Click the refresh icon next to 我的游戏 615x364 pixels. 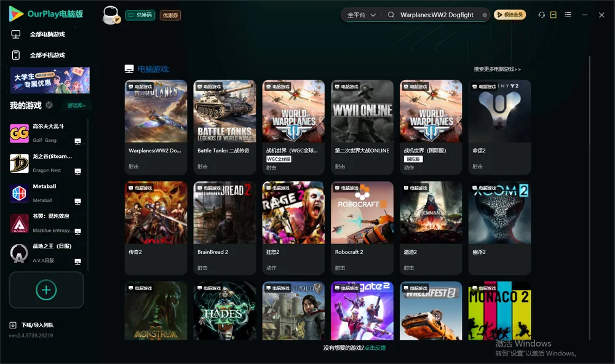(49, 105)
